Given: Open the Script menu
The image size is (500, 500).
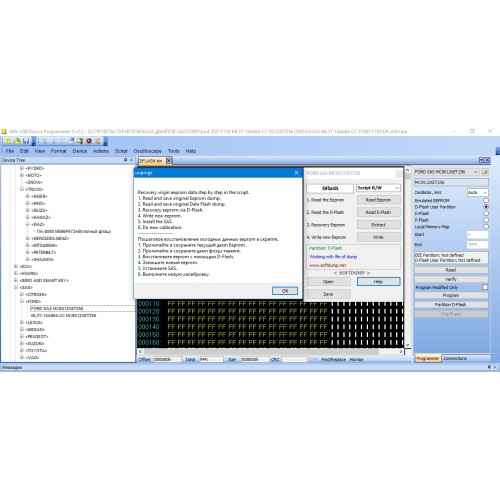Looking at the screenshot, I should point(121,151).
